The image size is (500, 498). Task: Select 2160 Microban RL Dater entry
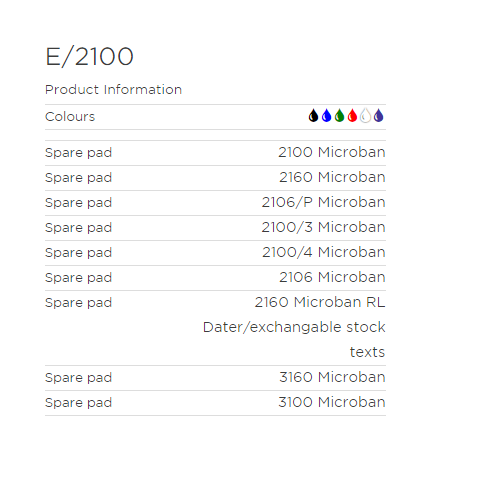pos(294,327)
